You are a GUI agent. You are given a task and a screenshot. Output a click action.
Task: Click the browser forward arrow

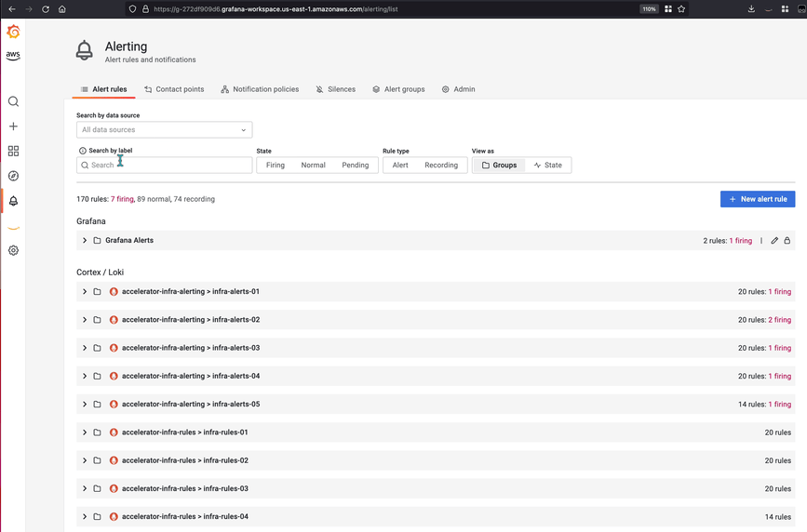click(x=28, y=8)
